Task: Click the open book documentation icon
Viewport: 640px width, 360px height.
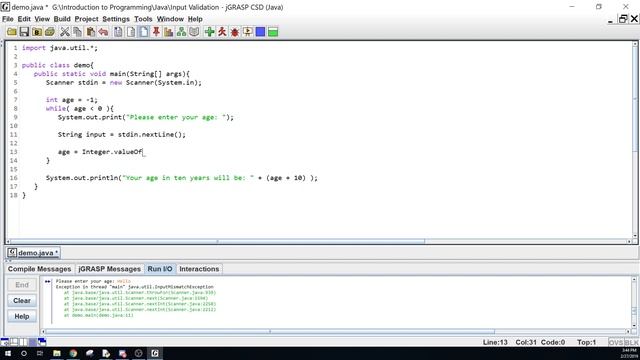Action: [x=194, y=32]
